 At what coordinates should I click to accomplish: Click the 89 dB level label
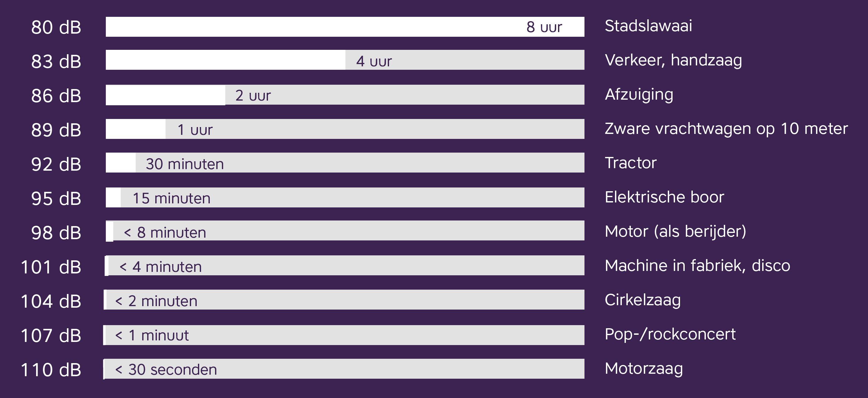coord(56,130)
